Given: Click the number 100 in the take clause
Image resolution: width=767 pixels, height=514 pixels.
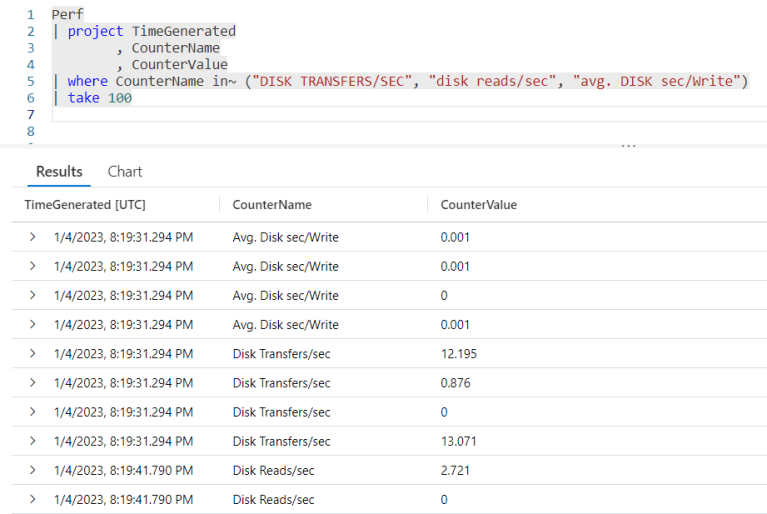Looking at the screenshot, I should point(120,98).
